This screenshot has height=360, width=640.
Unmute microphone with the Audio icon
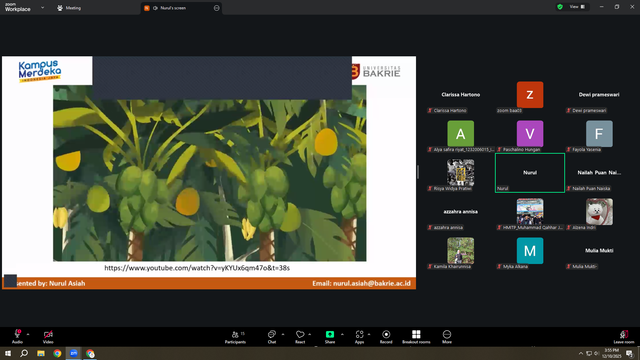(x=17, y=334)
